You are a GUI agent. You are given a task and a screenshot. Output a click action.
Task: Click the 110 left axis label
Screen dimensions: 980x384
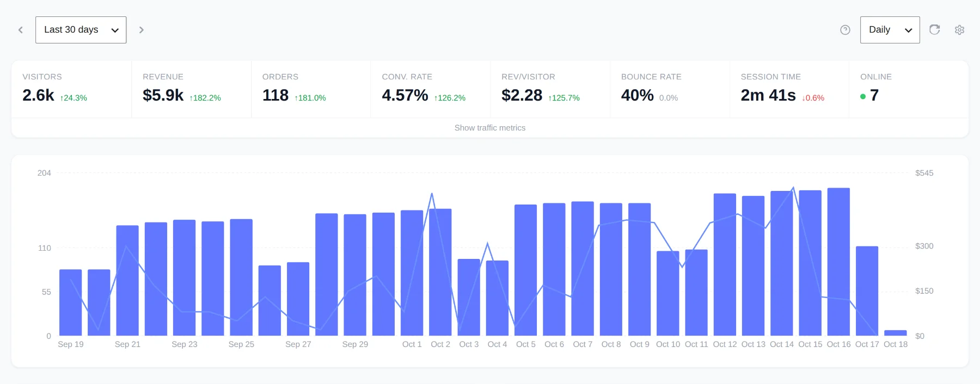(45, 248)
